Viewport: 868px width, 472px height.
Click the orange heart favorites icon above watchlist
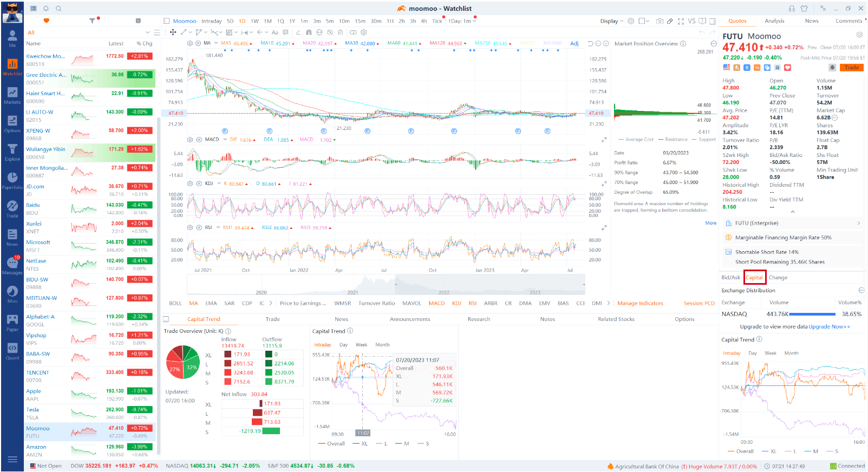[47, 21]
